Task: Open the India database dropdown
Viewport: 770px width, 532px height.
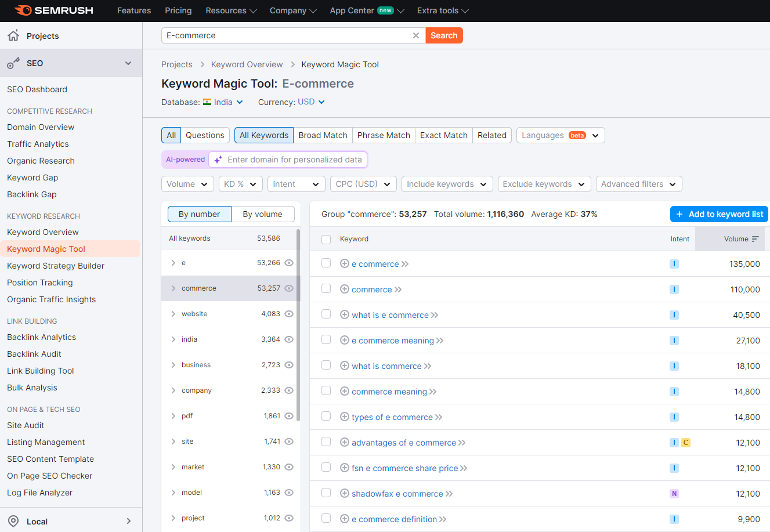Action: pyautogui.click(x=223, y=102)
